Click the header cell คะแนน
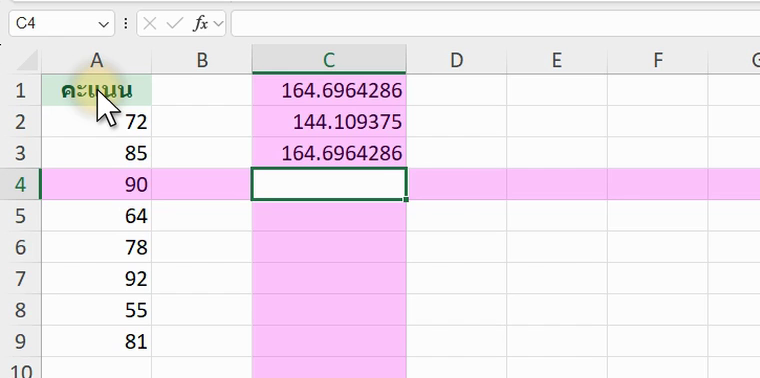The height and width of the screenshot is (378, 760). tap(96, 90)
